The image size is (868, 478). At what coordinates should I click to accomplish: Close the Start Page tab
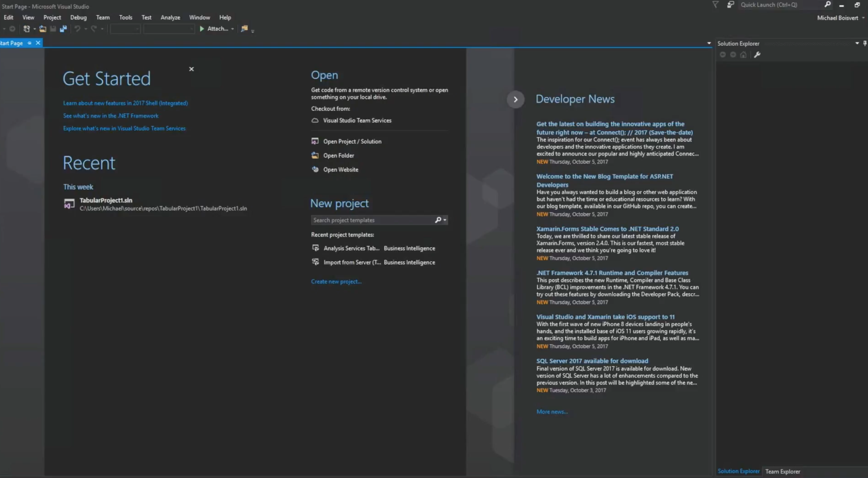point(38,43)
